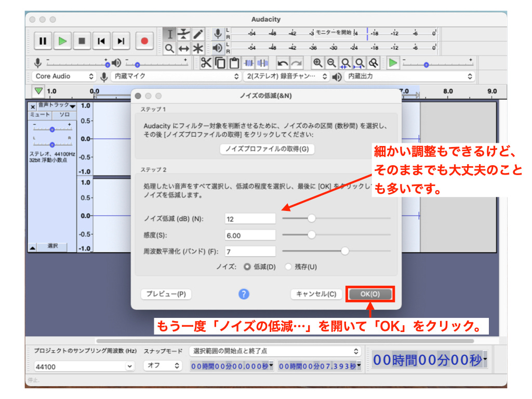Open the 内蔵出力 playback device dropdown
This screenshot has width=532, height=399.
(409, 76)
